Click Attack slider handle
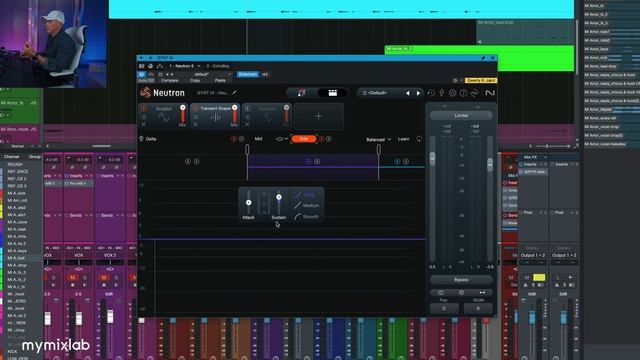The image size is (640, 360). [249, 202]
